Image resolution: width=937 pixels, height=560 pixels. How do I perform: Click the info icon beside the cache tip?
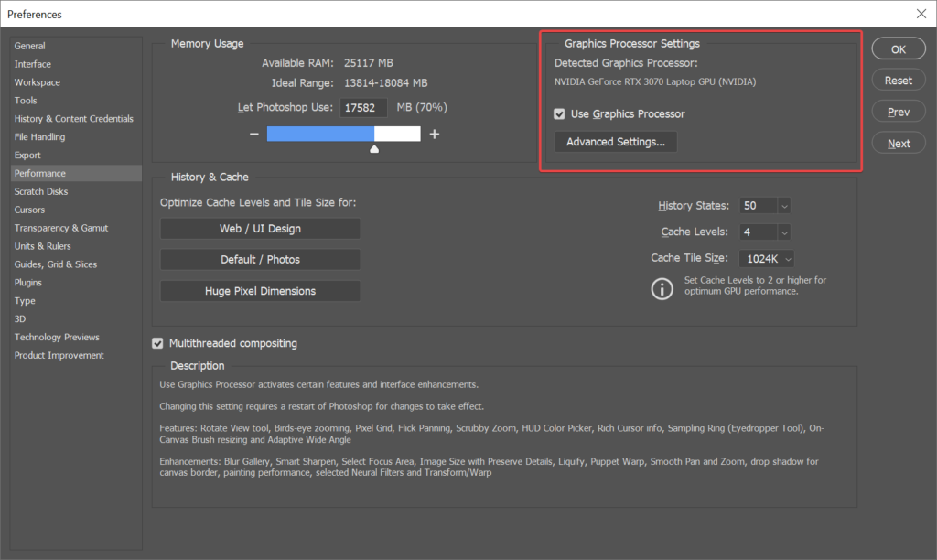[662, 288]
